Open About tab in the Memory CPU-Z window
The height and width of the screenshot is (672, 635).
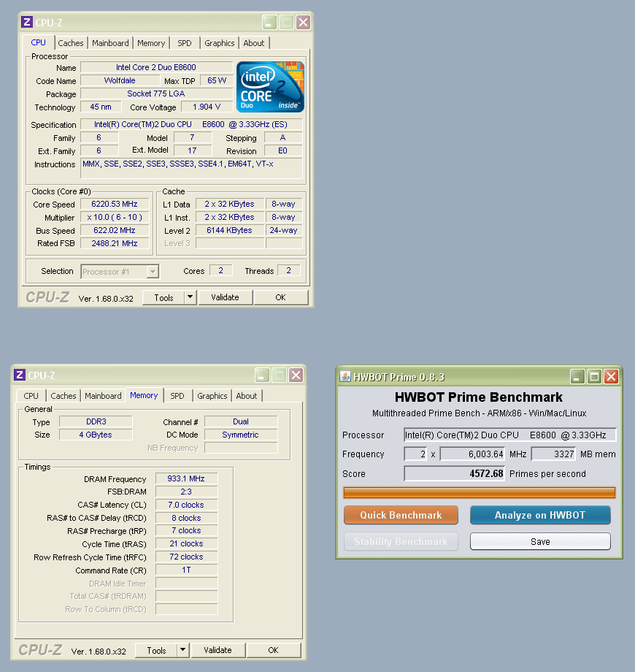(247, 396)
